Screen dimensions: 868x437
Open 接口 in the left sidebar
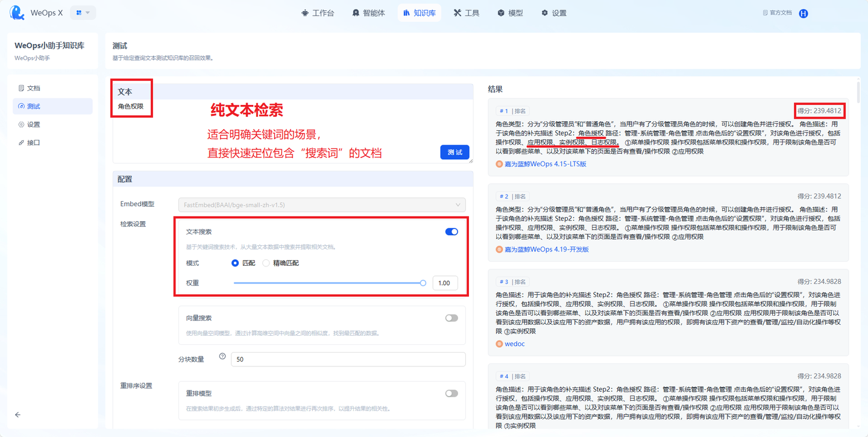click(52, 143)
